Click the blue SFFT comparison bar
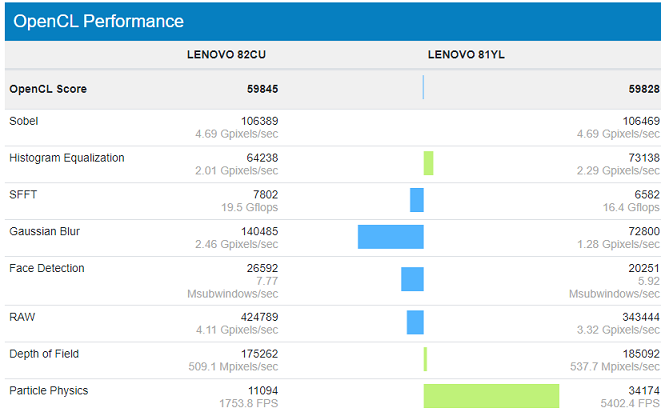 coord(417,200)
